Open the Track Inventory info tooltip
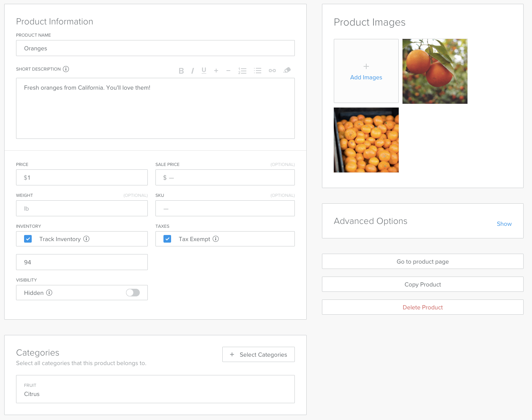This screenshot has height=420, width=532. (86, 239)
